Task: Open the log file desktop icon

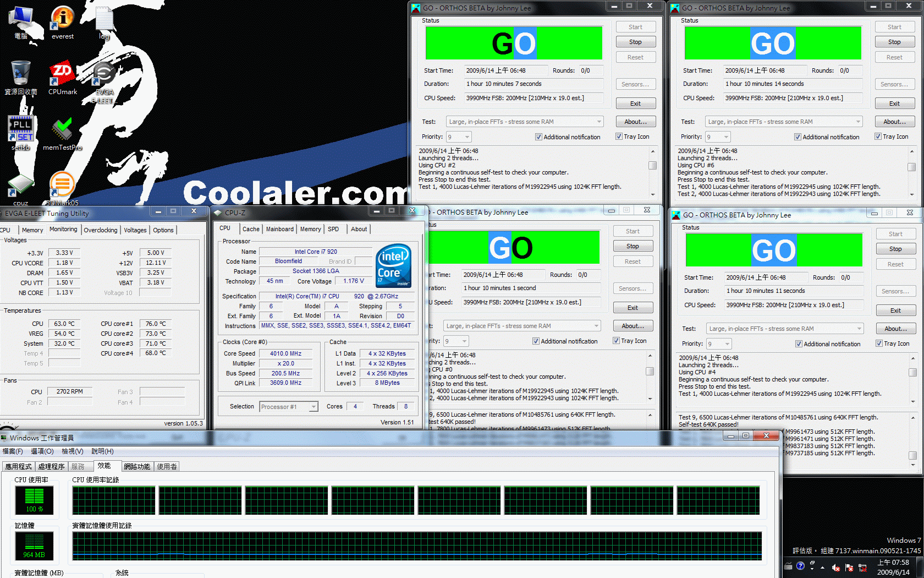Action: [104, 22]
